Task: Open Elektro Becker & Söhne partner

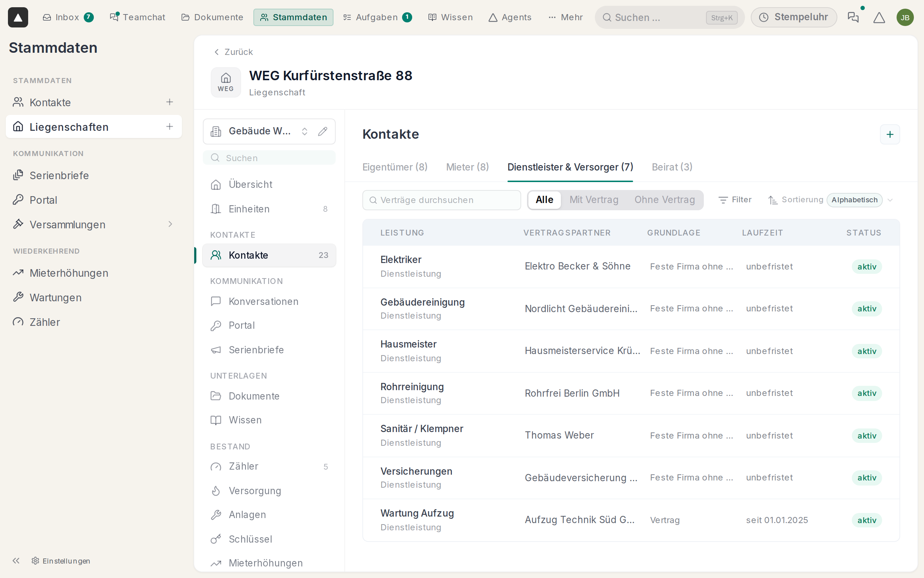Action: (x=577, y=266)
